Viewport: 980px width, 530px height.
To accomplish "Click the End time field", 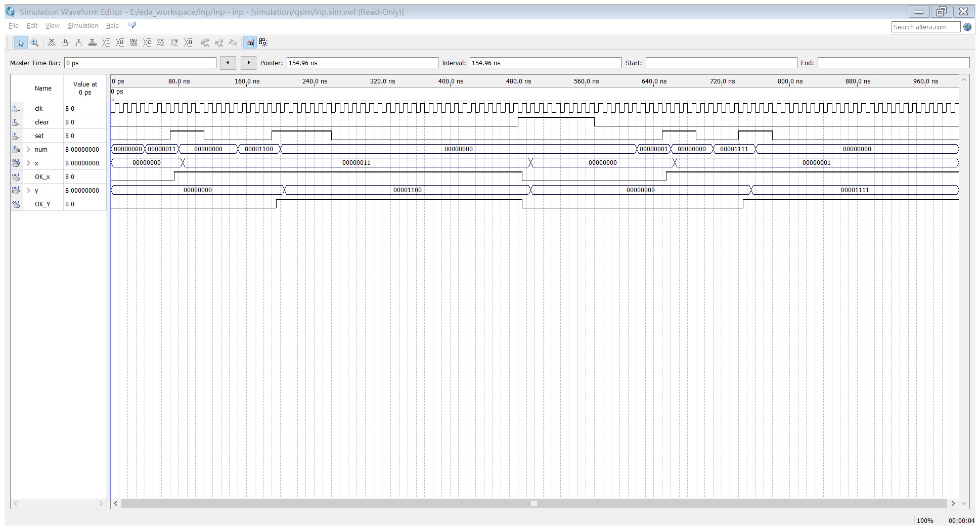I will (894, 63).
